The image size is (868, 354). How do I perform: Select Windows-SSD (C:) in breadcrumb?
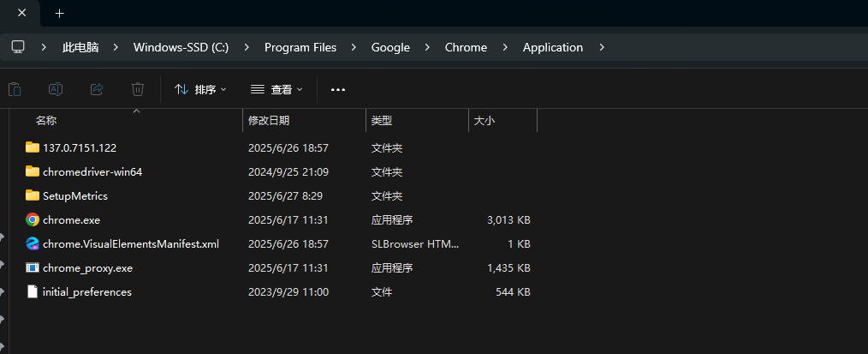[x=181, y=48]
